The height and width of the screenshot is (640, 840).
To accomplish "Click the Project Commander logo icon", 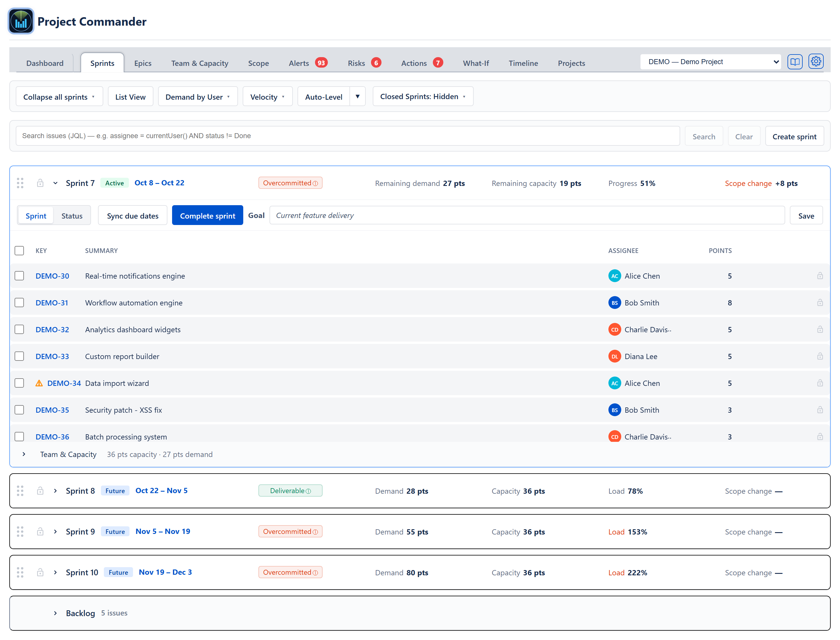I will click(21, 21).
